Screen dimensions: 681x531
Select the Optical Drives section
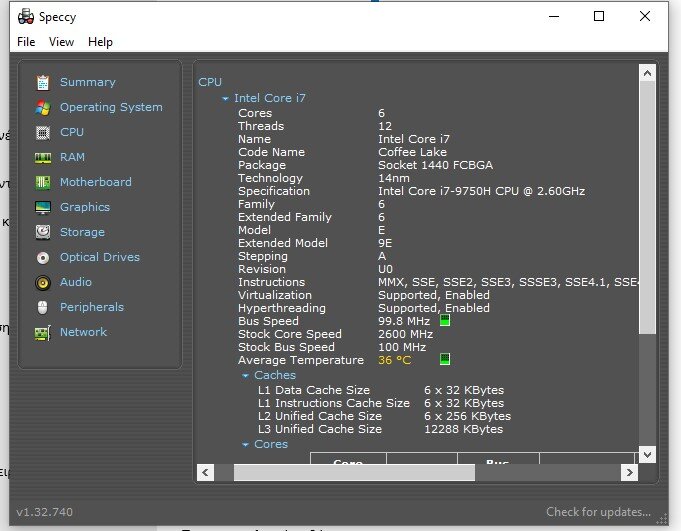coord(100,257)
